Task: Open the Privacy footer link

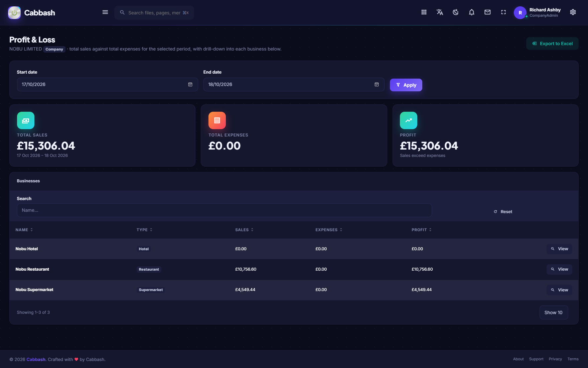Action: 555,359
